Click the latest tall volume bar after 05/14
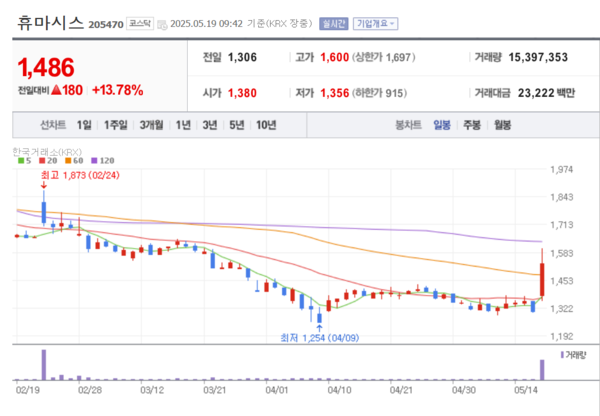The image size is (600, 416). [x=542, y=370]
